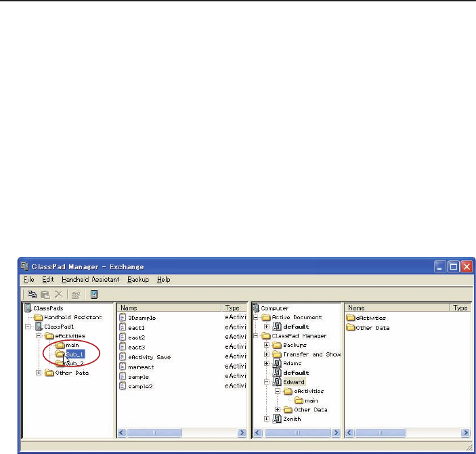The height and width of the screenshot is (454, 476).
Task: Expand the Backups folder node
Action: click(267, 345)
